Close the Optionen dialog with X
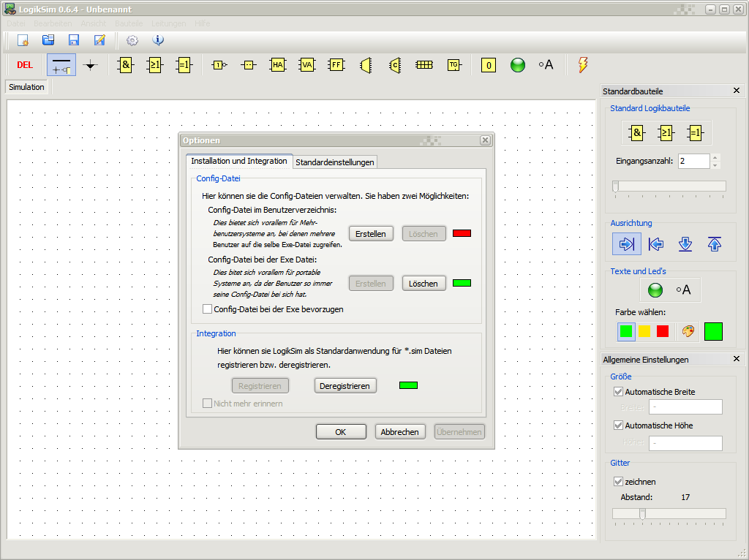This screenshot has width=749, height=560. [485, 140]
